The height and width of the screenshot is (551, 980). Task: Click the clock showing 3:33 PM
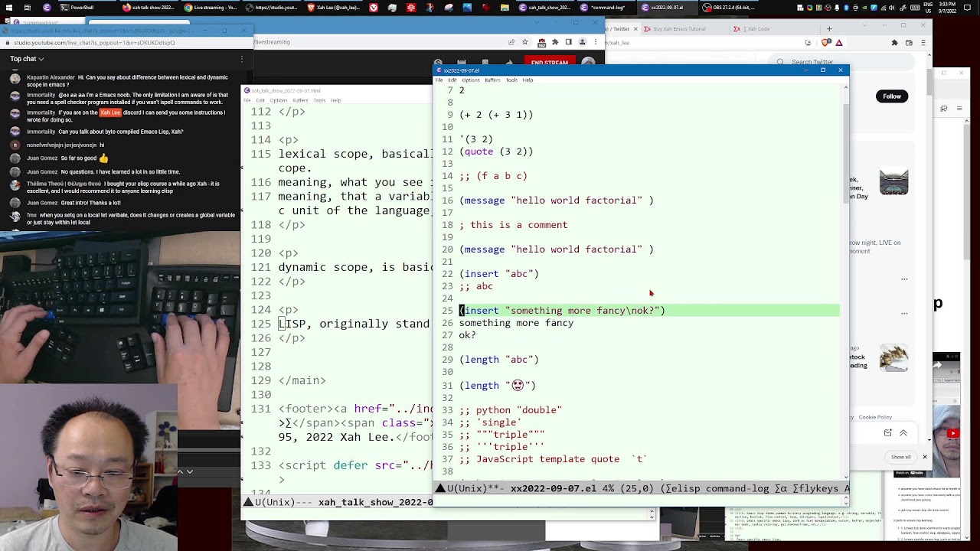coord(946,8)
